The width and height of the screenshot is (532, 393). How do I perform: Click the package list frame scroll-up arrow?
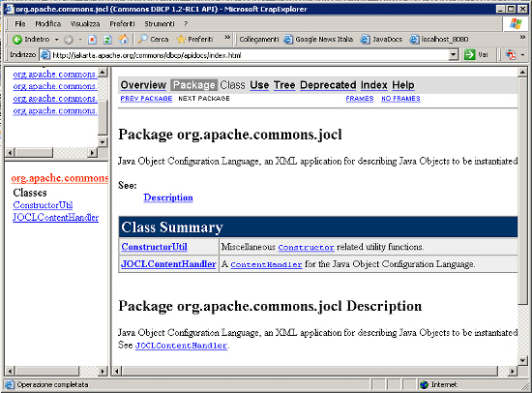coord(103,72)
